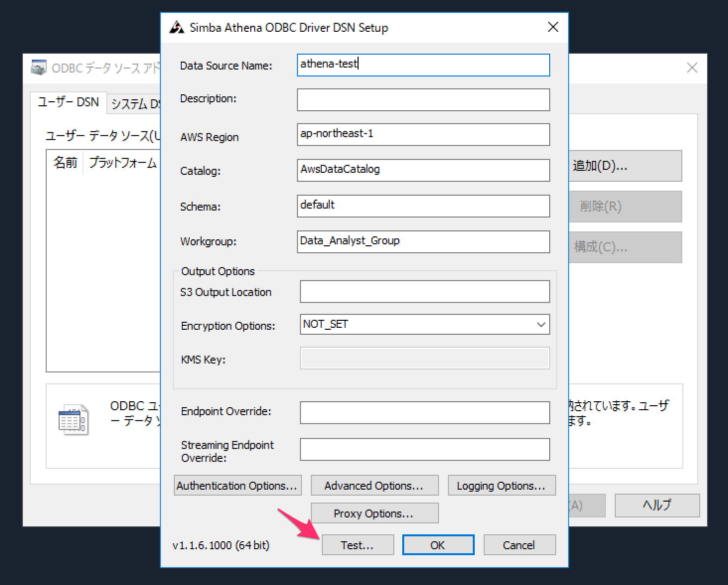Open Authentication Options...
The image size is (728, 585).
pyautogui.click(x=237, y=486)
